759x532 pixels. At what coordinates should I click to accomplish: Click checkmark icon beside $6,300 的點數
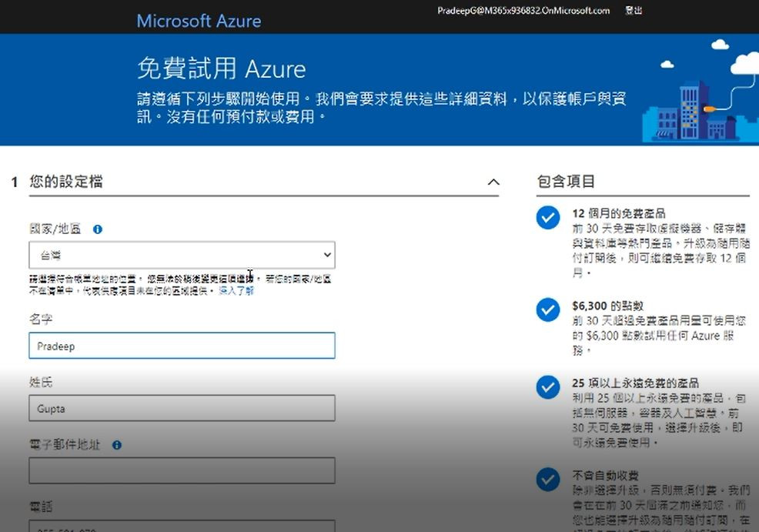548,309
